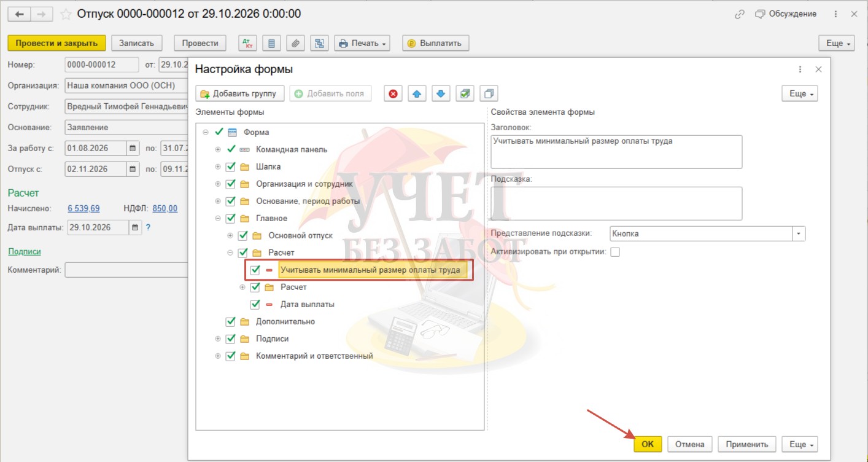Screen dimensions: 868x462
Task: Confirm settings with OK button
Action: click(648, 444)
